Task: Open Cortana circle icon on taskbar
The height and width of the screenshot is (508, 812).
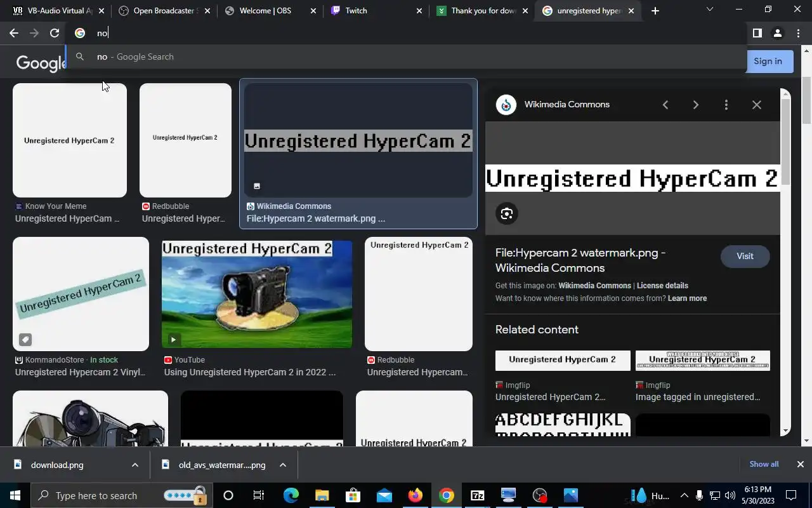Action: click(228, 495)
